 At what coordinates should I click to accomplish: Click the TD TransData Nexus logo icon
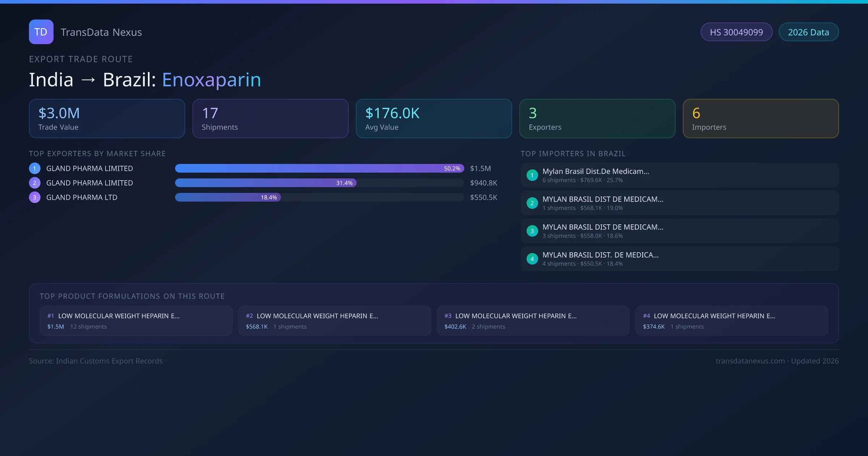pyautogui.click(x=41, y=32)
